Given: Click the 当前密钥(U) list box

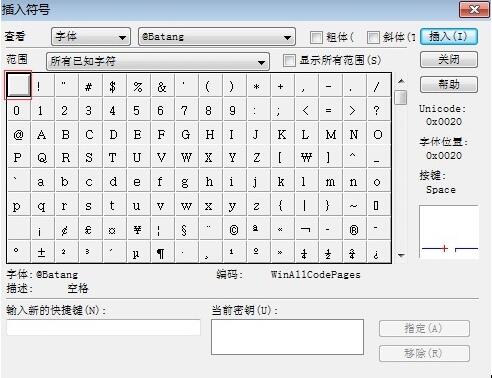Looking at the screenshot, I should click(287, 337).
